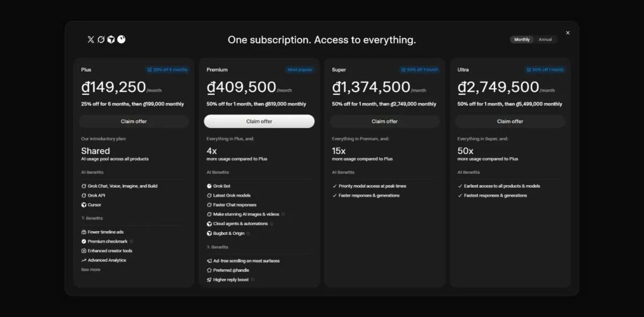
Task: Click the '15x' usage heading
Action: [339, 151]
